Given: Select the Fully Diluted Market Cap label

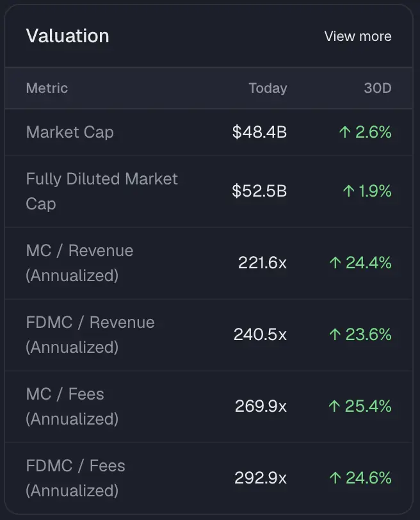Looking at the screenshot, I should coord(102,191).
